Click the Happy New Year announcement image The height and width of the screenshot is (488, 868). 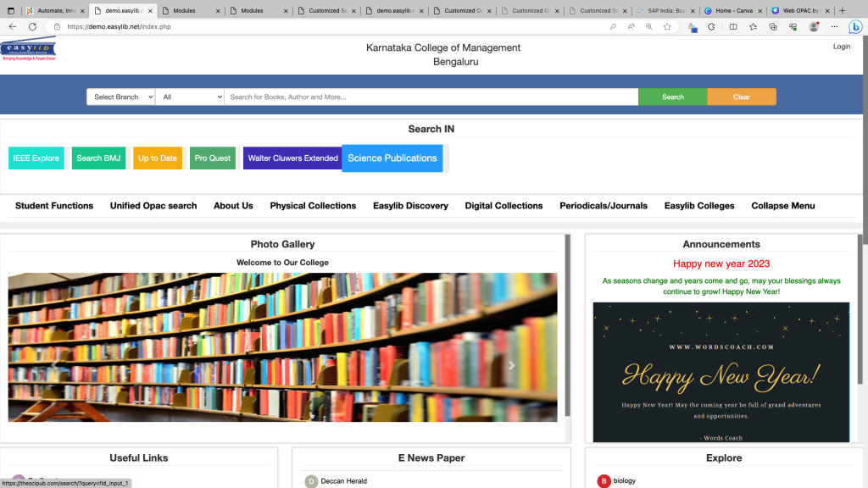(x=721, y=372)
